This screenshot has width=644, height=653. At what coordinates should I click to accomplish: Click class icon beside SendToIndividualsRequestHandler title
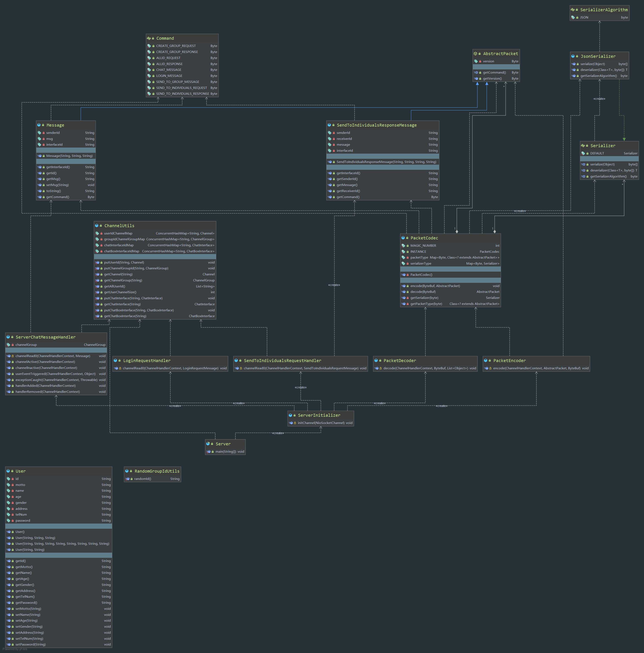coord(236,360)
